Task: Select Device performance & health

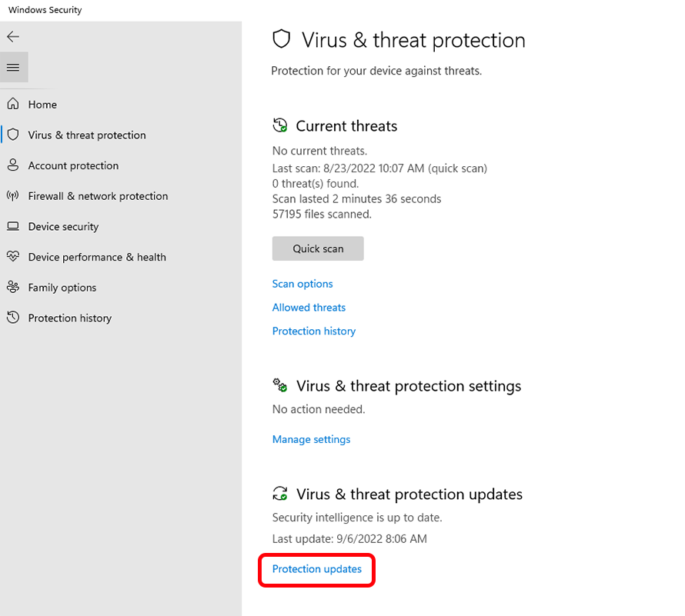Action: click(97, 257)
